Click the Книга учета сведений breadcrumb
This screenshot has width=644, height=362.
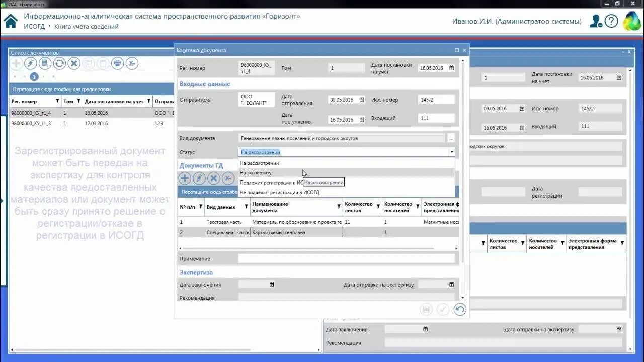[x=87, y=27]
